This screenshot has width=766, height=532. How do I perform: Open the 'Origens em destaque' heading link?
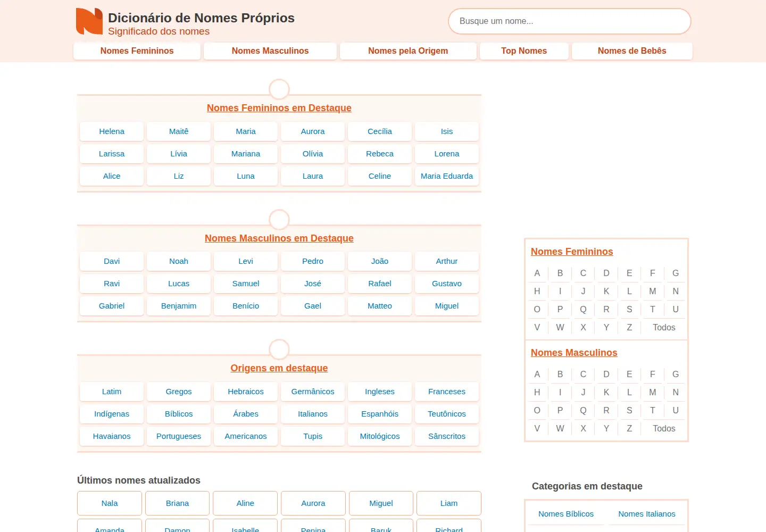pyautogui.click(x=279, y=368)
